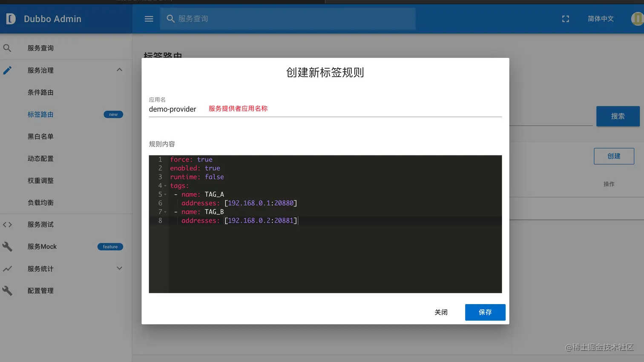644x362 pixels.
Task: Toggle the hamburger navigation menu
Action: pyautogui.click(x=149, y=19)
